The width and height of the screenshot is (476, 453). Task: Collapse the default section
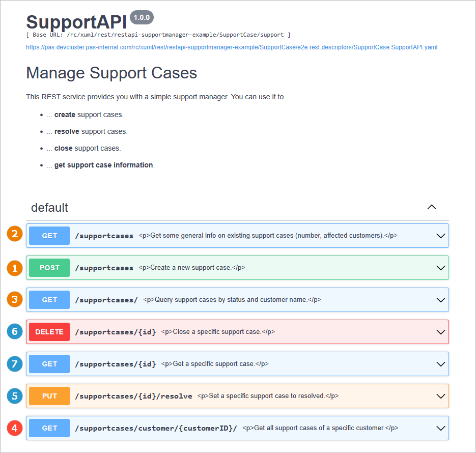432,207
